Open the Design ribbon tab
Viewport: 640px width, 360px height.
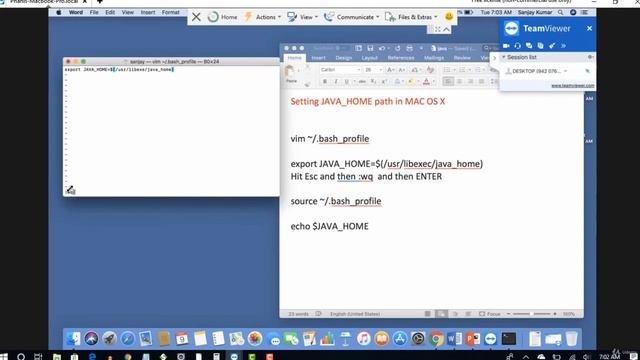344,58
